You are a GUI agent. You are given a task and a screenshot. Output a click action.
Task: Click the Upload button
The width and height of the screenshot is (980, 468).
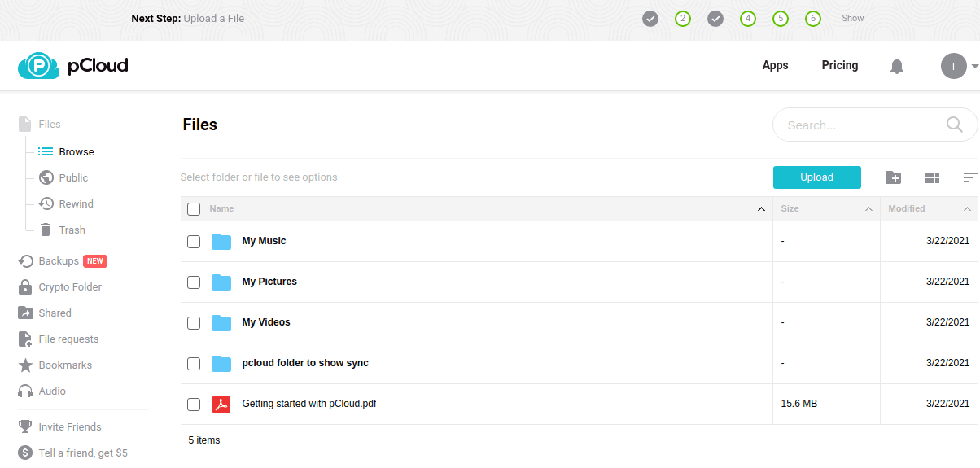pos(816,177)
